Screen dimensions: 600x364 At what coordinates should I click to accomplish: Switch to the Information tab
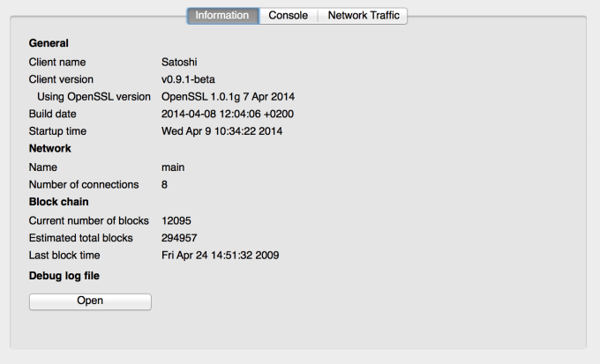pyautogui.click(x=222, y=16)
